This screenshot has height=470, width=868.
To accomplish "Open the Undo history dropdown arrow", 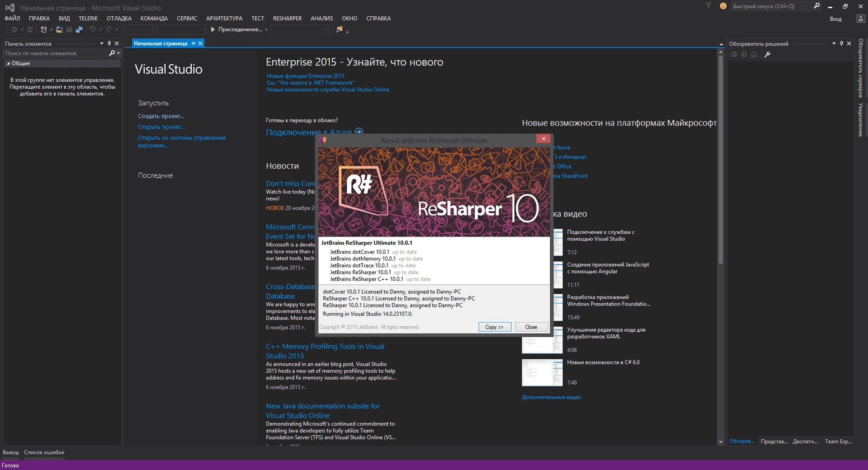I will [100, 30].
